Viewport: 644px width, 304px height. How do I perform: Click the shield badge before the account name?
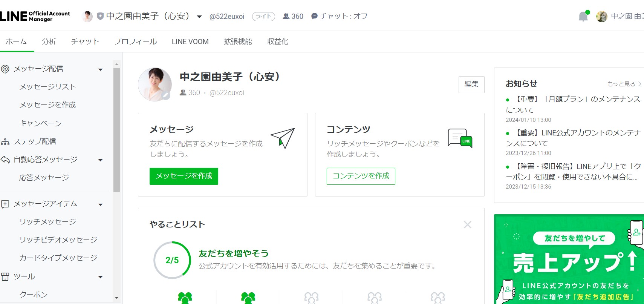click(100, 16)
